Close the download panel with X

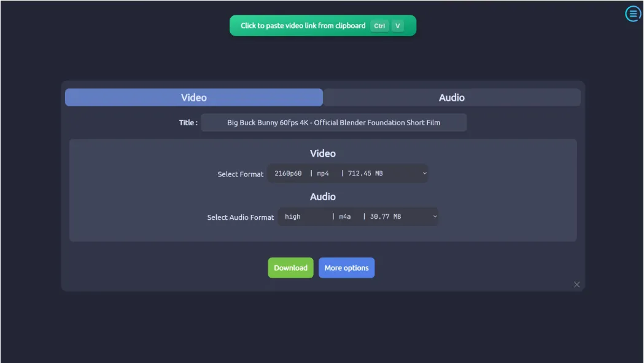(576, 284)
